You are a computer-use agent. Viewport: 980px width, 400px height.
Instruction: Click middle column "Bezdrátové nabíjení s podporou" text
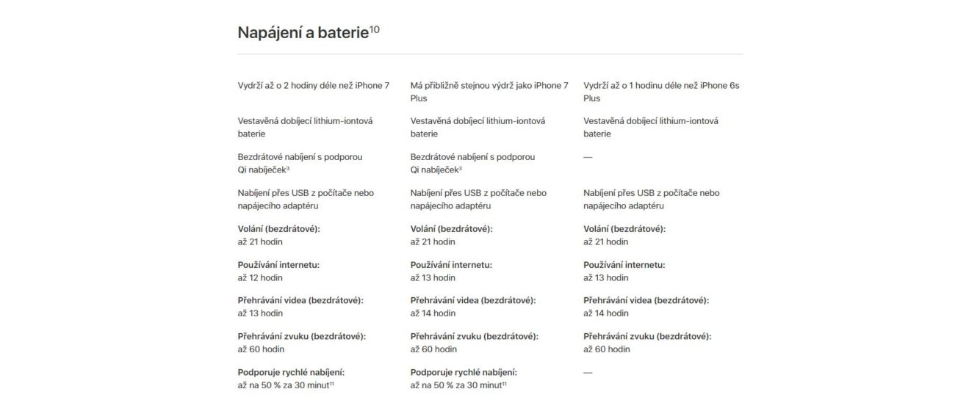pyautogui.click(x=472, y=157)
